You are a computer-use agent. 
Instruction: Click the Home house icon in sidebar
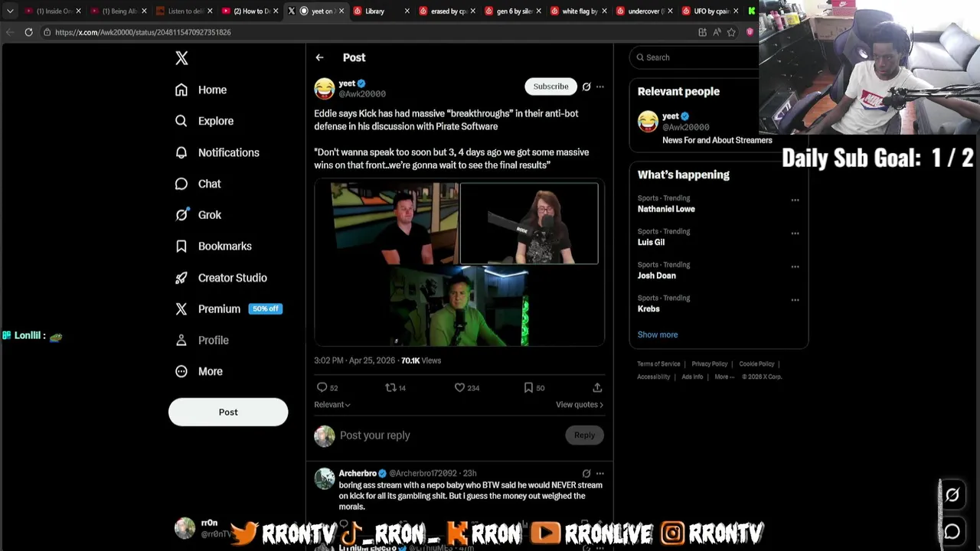coord(181,90)
